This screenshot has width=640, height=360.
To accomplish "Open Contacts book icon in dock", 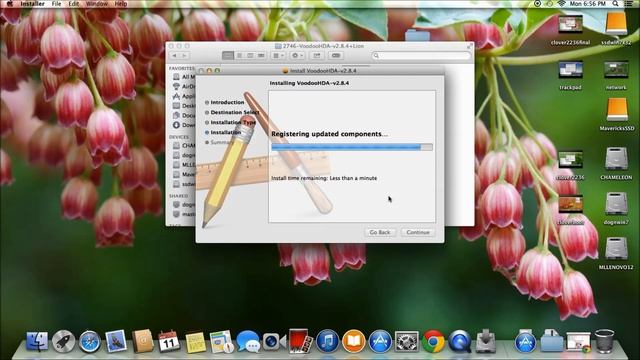I will (142, 341).
